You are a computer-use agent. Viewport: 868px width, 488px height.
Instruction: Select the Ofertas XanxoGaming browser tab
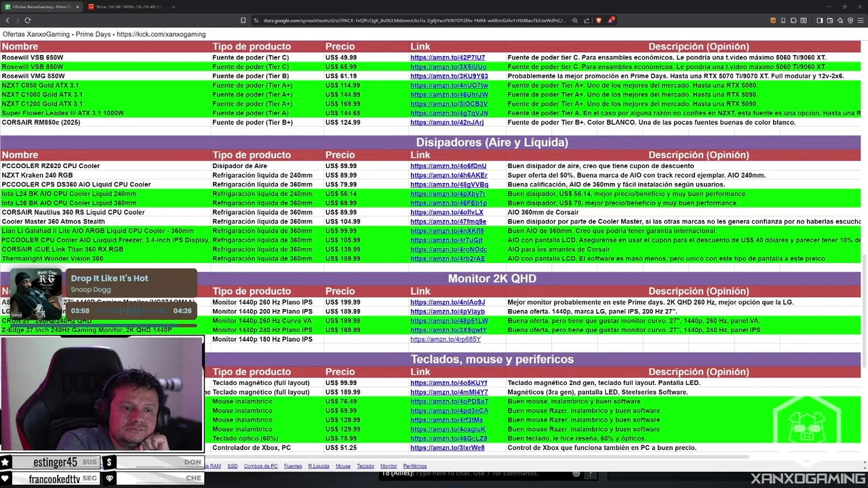(x=42, y=7)
